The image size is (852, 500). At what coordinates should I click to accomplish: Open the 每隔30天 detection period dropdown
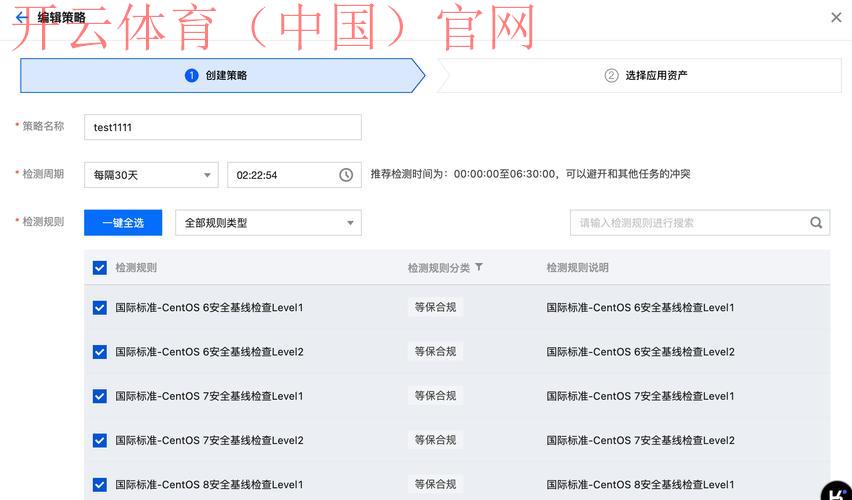[151, 175]
